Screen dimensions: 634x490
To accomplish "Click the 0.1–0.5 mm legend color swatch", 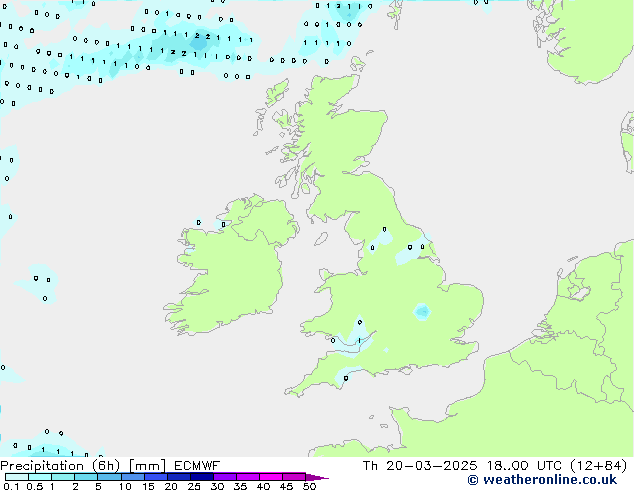I will [17, 477].
